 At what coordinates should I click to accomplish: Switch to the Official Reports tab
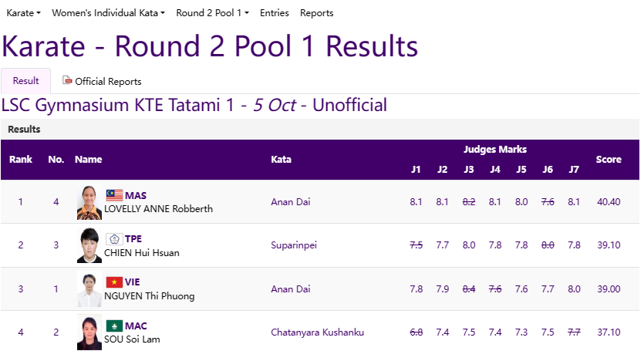point(103,81)
